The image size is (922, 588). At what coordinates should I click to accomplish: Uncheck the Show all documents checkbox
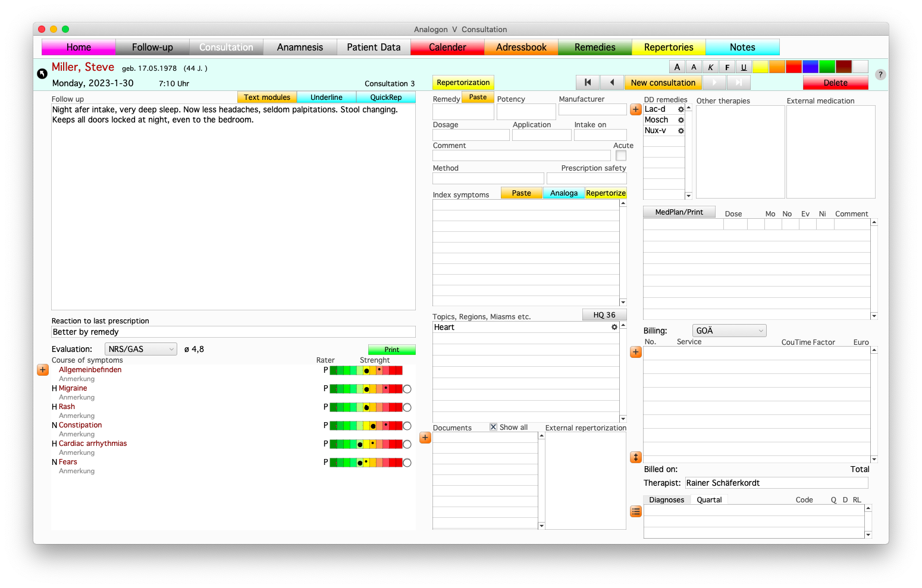pyautogui.click(x=493, y=427)
